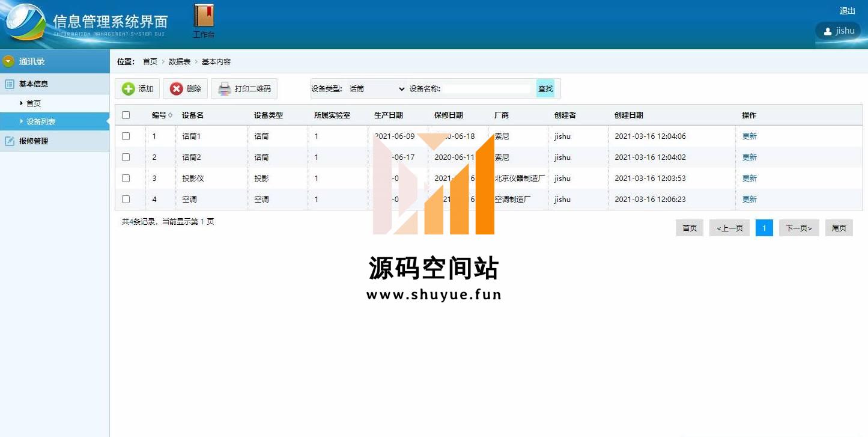
Task: Click creation date 2021-03-16 12:03:53
Action: pyautogui.click(x=650, y=179)
